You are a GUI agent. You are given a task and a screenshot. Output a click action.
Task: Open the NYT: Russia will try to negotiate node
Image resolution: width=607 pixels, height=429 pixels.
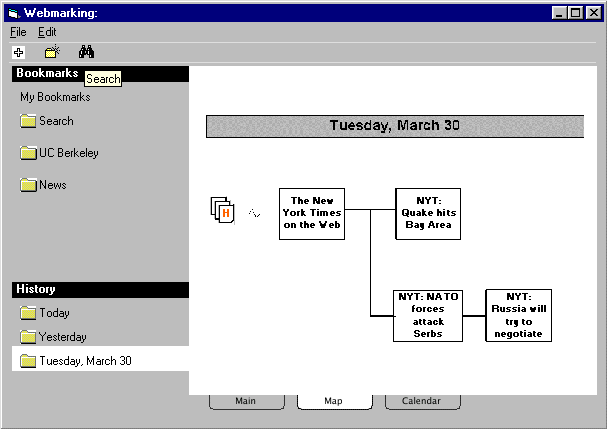[519, 316]
